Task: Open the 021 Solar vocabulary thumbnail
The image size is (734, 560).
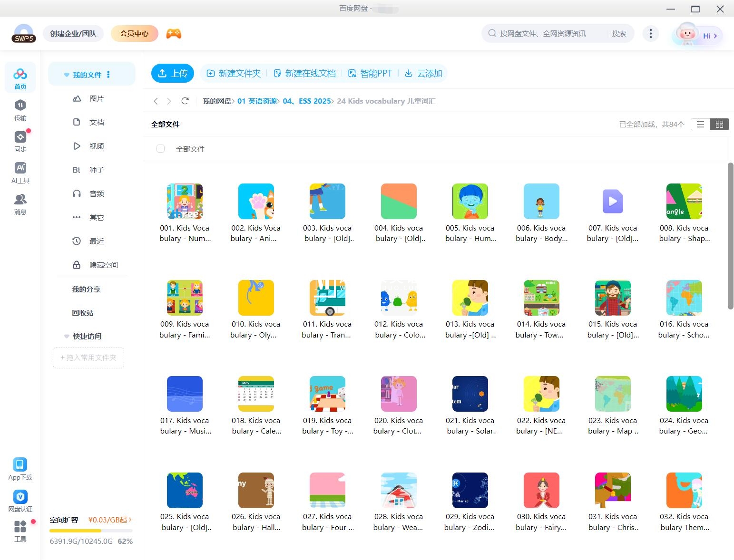Action: (x=470, y=394)
